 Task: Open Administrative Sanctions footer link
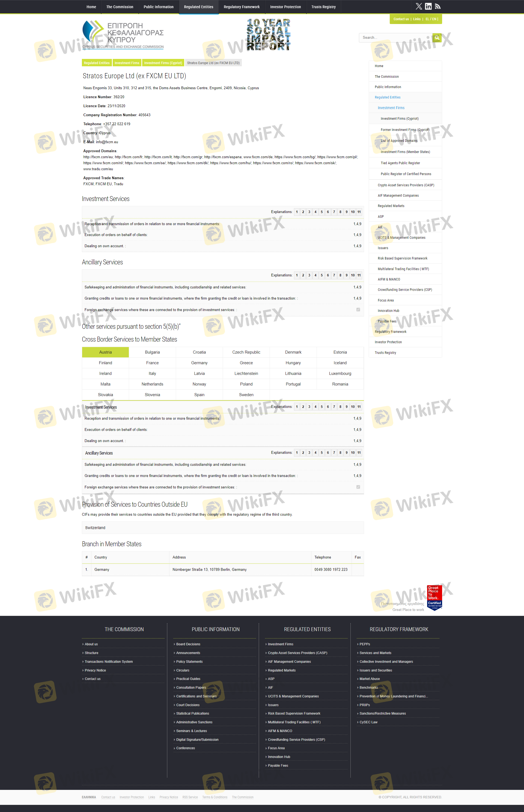194,722
